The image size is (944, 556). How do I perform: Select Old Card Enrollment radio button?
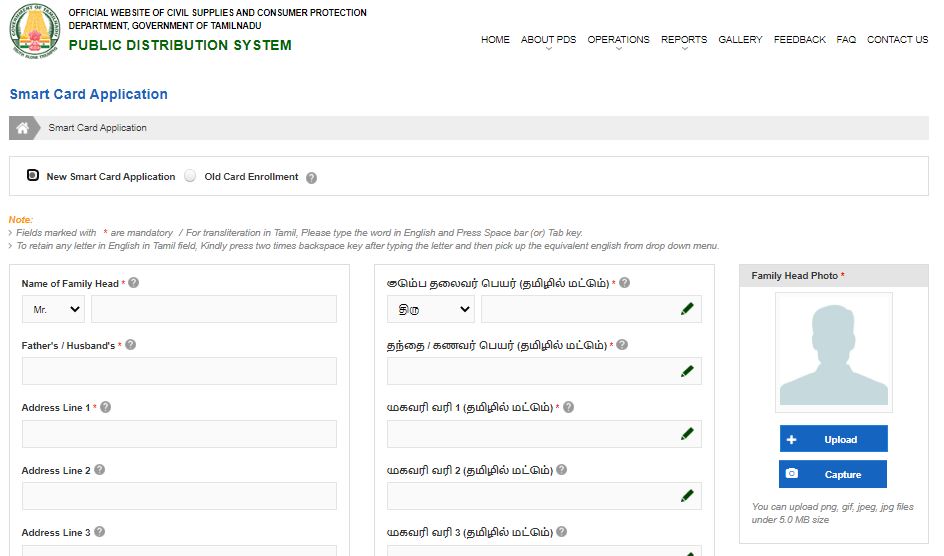[190, 176]
